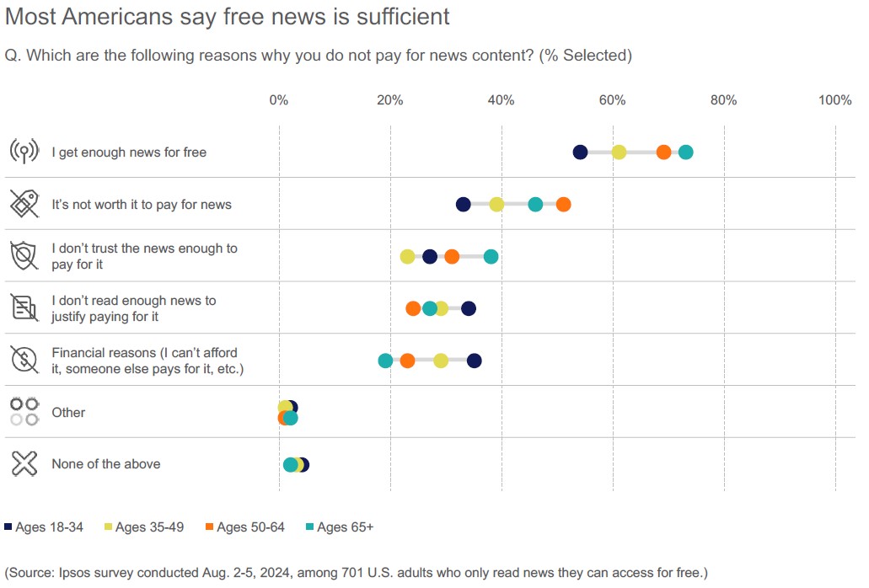Click the crossed-out price tag icon

pos(24,204)
